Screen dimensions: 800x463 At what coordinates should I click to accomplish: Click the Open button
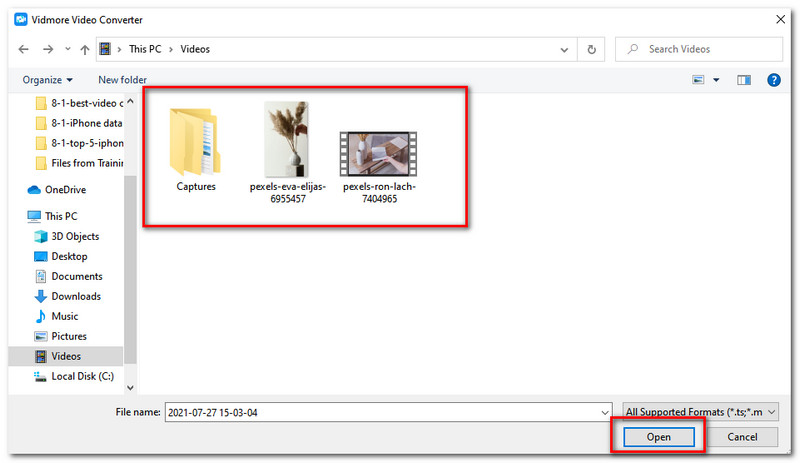click(x=659, y=437)
